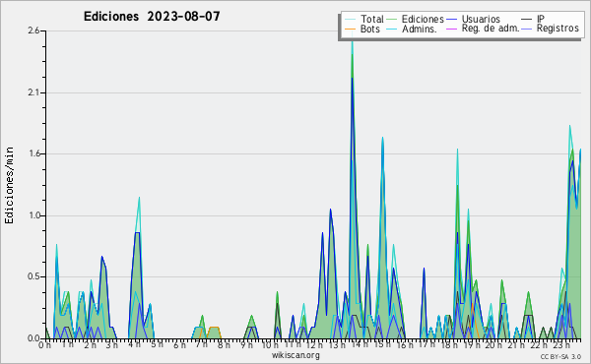The width and height of the screenshot is (591, 364).
Task: Click the green line swatch beside Ediciones
Action: [392, 20]
